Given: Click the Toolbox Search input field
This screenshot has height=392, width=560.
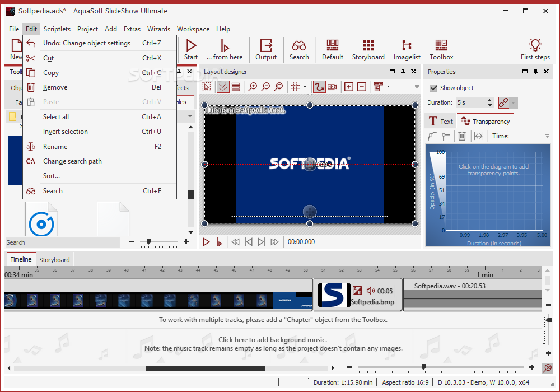Looking at the screenshot, I should pos(63,242).
